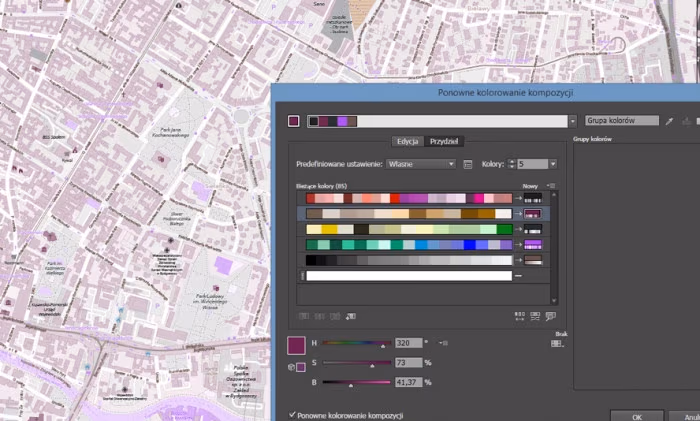Select the blue-green current colors bar

[x=409, y=245]
